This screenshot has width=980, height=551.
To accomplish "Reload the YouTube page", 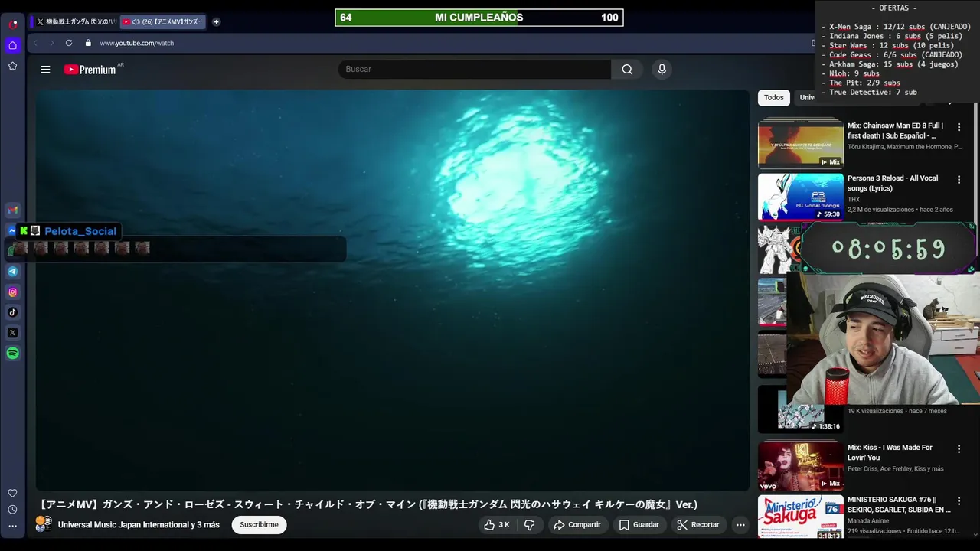I will click(69, 43).
